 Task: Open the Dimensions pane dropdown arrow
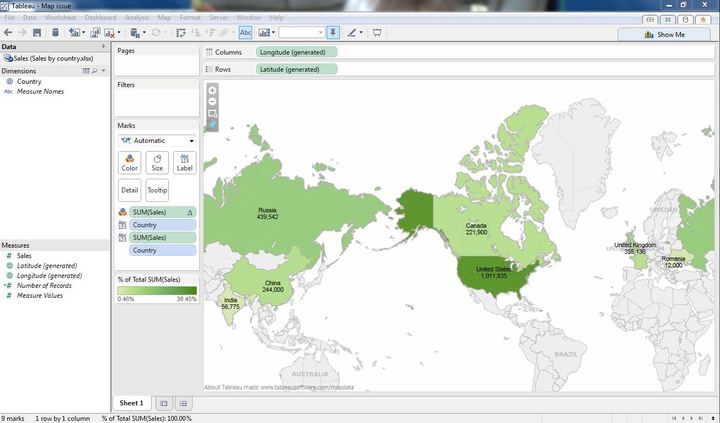coord(103,71)
